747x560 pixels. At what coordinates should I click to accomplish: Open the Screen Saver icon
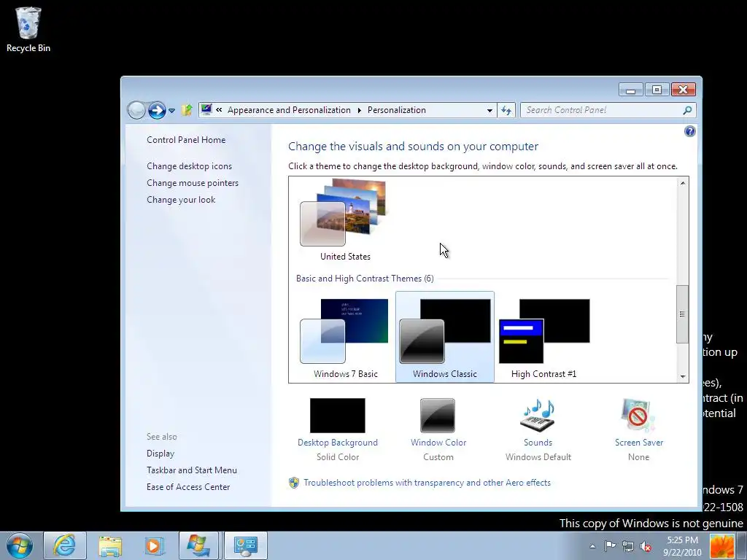point(638,416)
